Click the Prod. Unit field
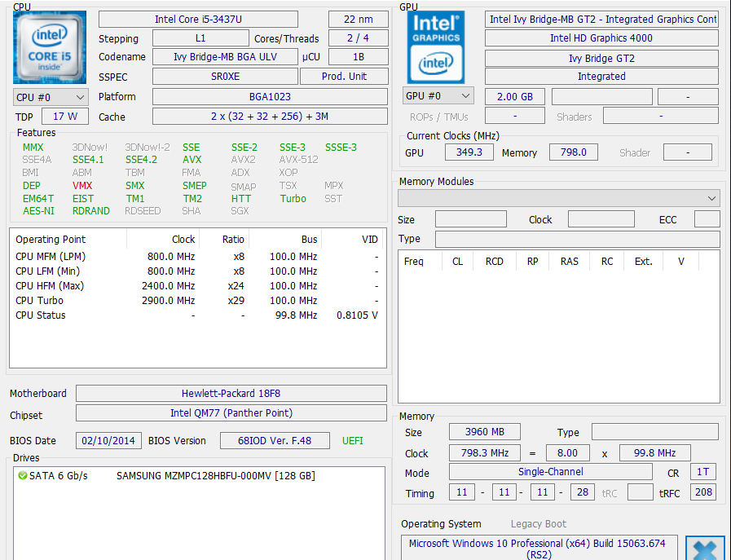Viewport: 731px width, 560px height. coord(344,77)
